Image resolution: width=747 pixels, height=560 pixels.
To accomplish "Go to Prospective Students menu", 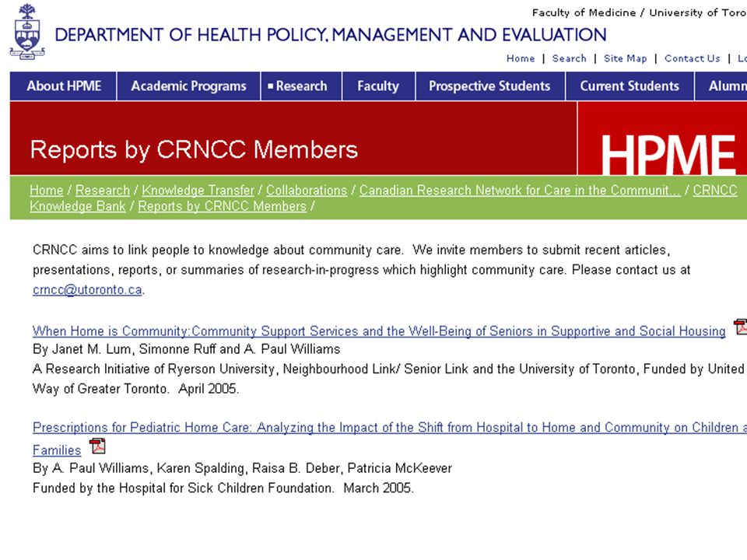I will pyautogui.click(x=490, y=86).
